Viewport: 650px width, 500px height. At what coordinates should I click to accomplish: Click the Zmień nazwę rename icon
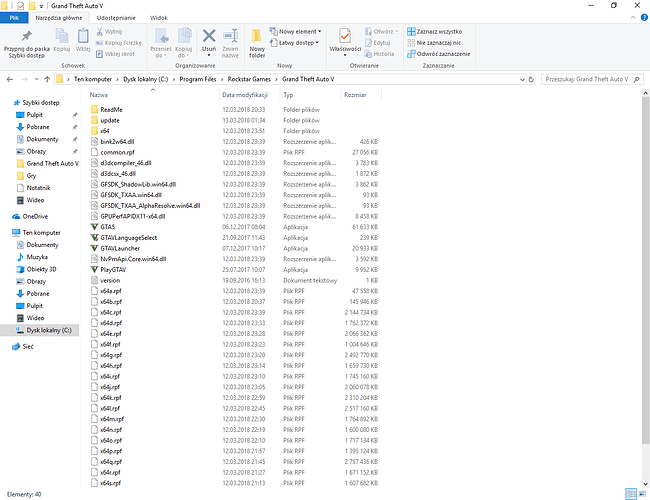(x=230, y=36)
